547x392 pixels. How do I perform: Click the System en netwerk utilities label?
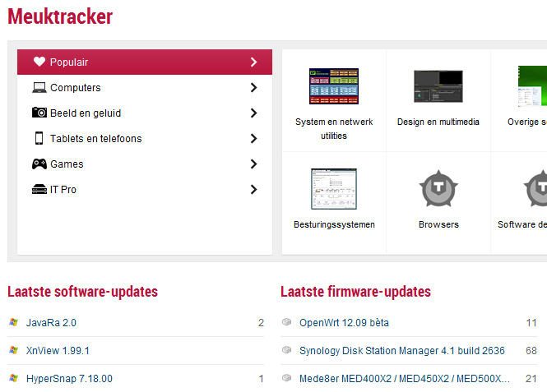tap(334, 128)
